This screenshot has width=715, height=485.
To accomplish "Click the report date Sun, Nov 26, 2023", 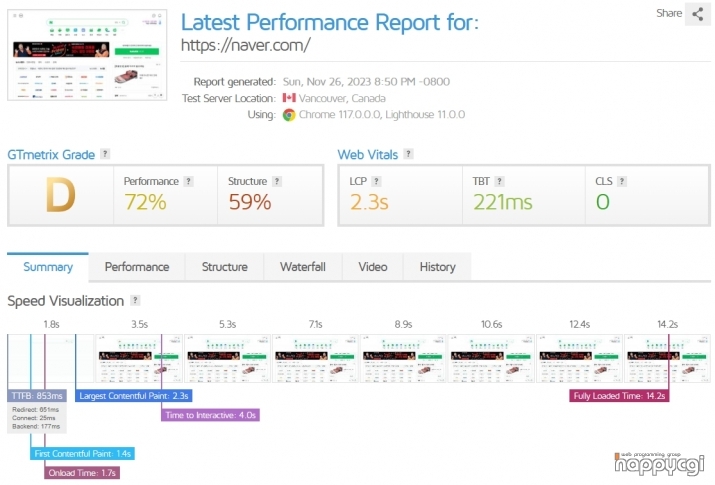I will click(x=366, y=82).
